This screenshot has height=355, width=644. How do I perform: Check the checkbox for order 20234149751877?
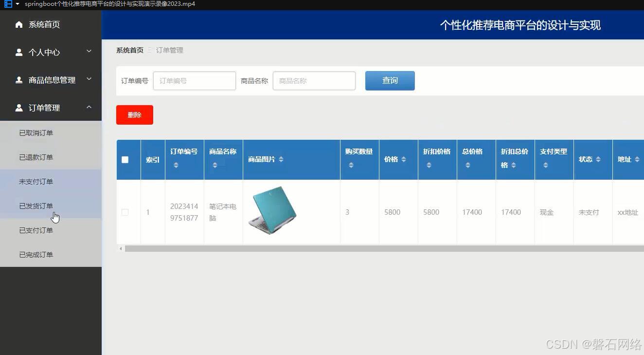pyautogui.click(x=125, y=212)
